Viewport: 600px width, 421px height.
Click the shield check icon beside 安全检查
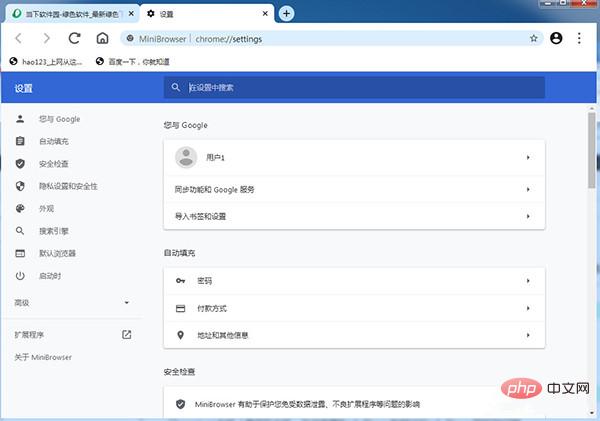click(x=20, y=164)
